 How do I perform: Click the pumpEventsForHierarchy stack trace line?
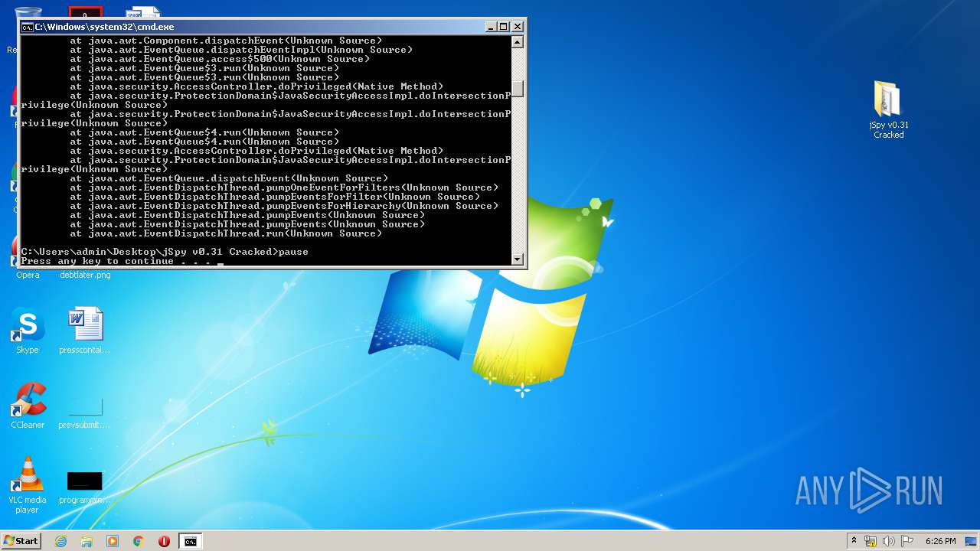pyautogui.click(x=284, y=206)
